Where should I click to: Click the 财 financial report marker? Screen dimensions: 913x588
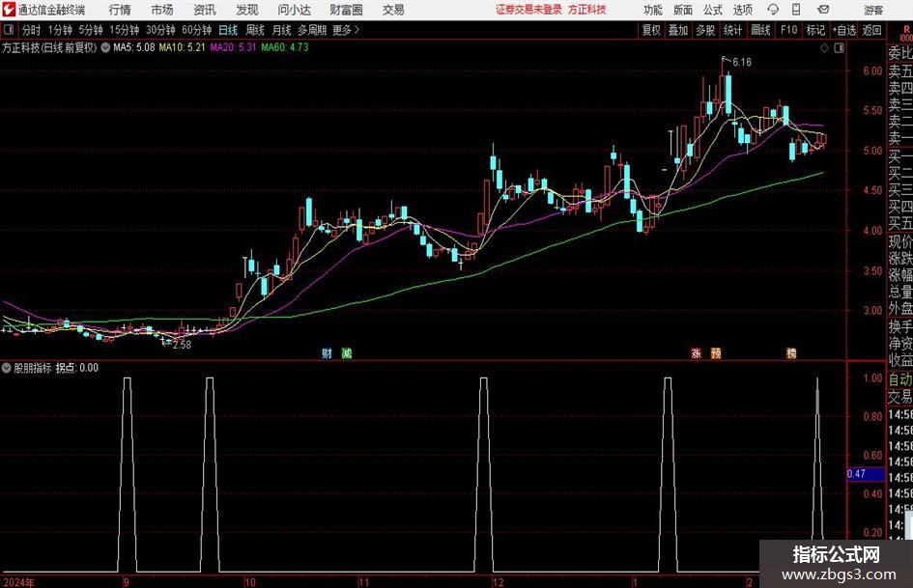coord(328,352)
